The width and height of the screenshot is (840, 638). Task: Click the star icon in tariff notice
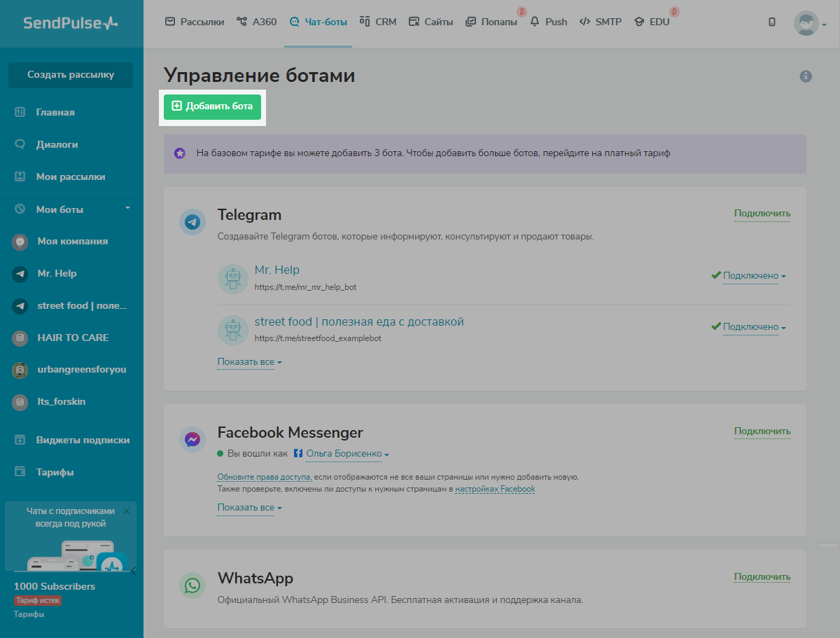coord(180,153)
